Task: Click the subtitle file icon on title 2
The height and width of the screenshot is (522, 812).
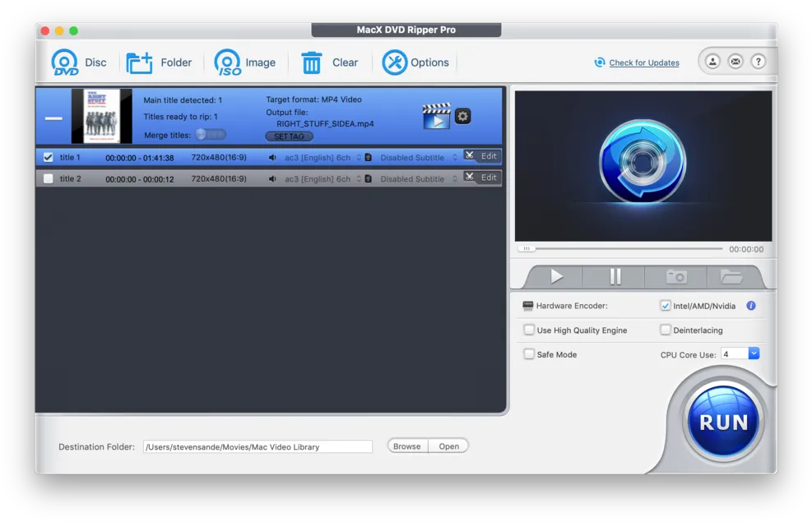Action: [369, 179]
